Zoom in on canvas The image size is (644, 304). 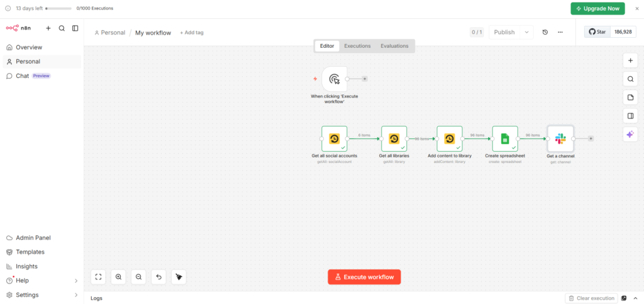(118, 277)
